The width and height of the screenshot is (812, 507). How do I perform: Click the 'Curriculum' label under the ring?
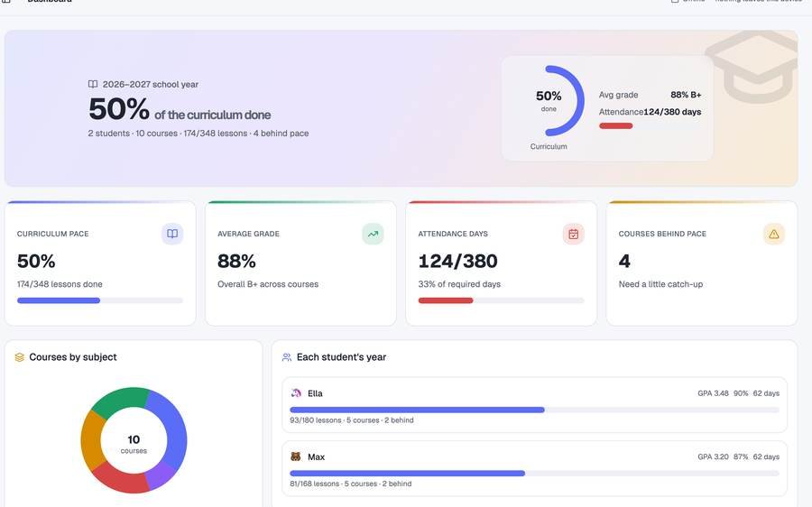(x=549, y=146)
